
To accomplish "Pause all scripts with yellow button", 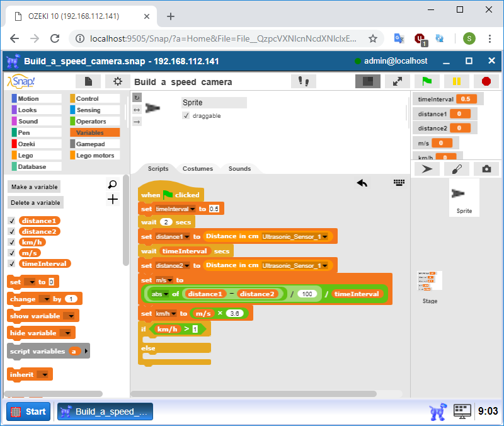I will click(456, 81).
